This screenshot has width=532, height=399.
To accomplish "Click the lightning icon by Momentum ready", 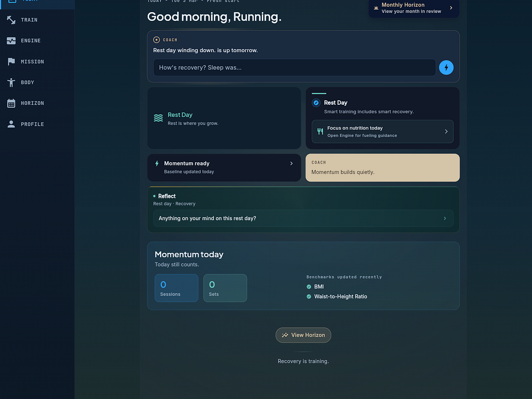I will [157, 163].
